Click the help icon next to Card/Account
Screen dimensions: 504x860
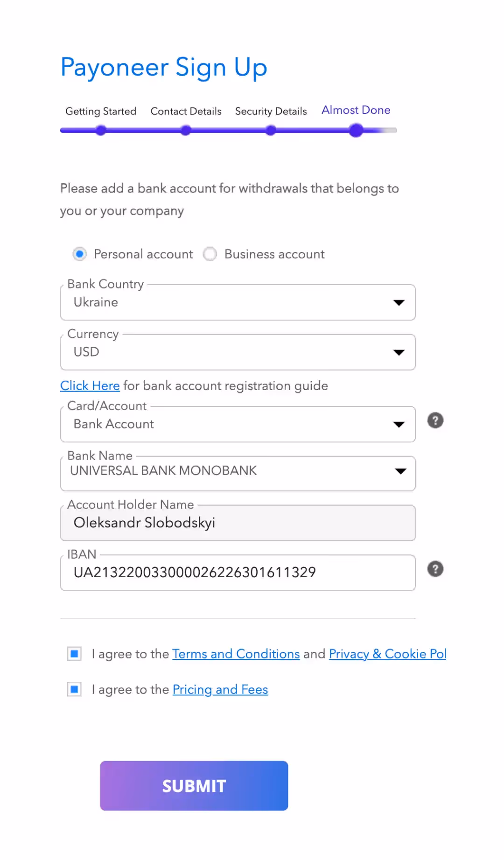435,420
